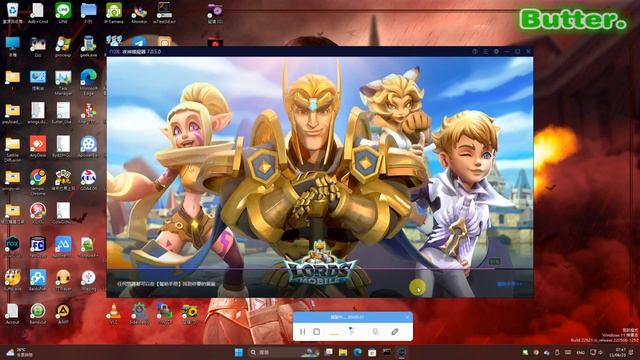Launch AnyDesk from the desktop
The image size is (640, 360).
tap(38, 147)
